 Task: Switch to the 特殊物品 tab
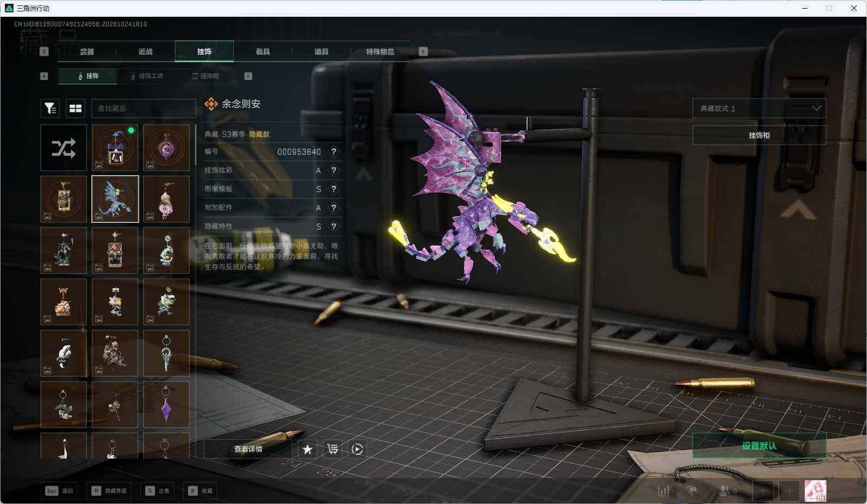click(x=380, y=51)
